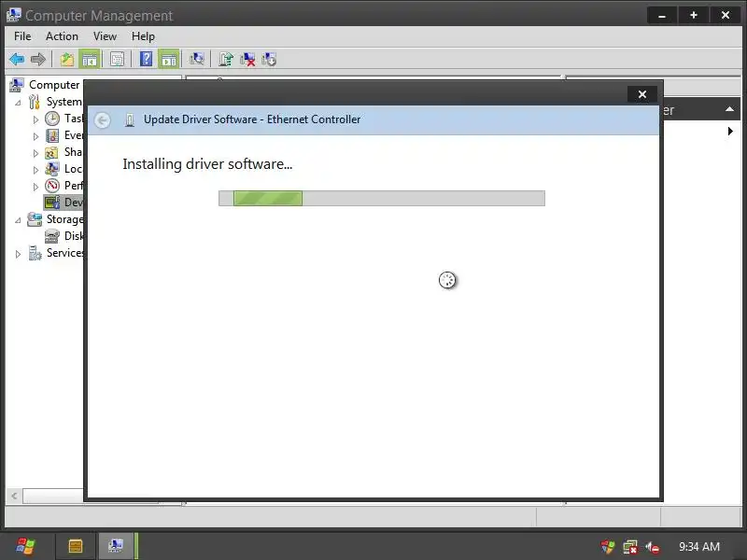Select Storage node in tree
747x560 pixels.
(x=55, y=219)
